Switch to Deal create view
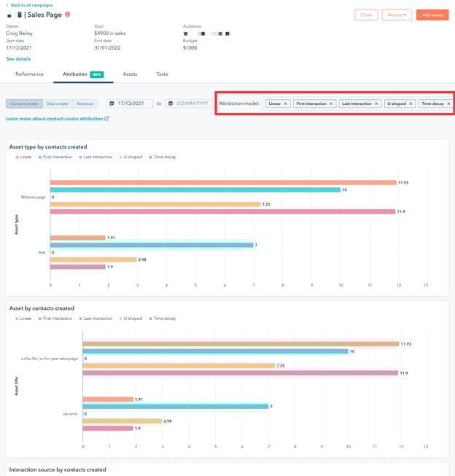The width and height of the screenshot is (455, 476). [x=58, y=104]
